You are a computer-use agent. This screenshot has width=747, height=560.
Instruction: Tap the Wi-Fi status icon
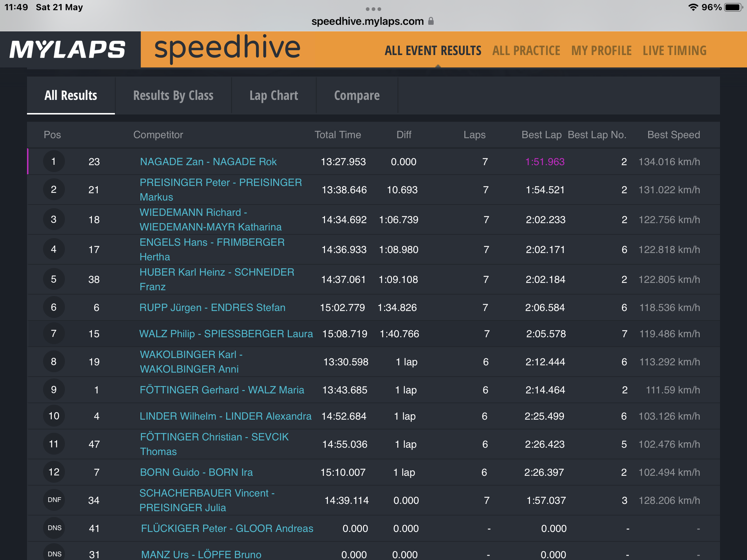693,7
